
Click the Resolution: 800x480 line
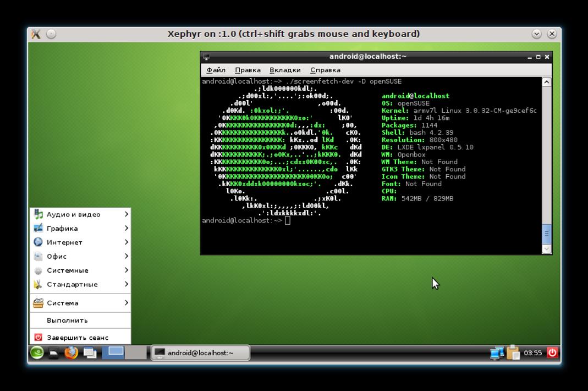pos(419,140)
